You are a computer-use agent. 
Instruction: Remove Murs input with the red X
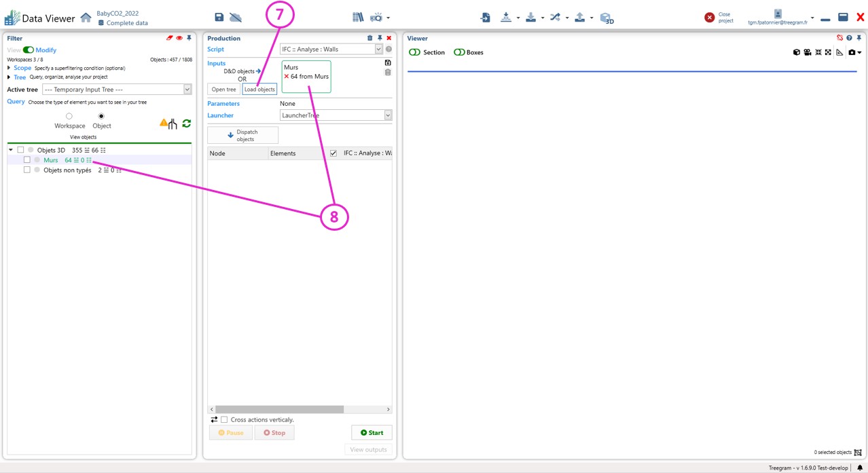click(x=287, y=77)
